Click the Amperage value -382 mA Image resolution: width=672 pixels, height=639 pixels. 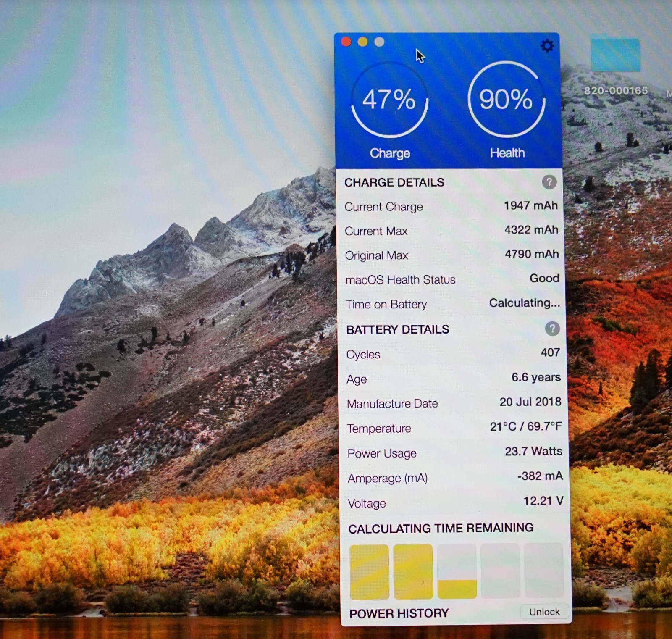[x=540, y=476]
